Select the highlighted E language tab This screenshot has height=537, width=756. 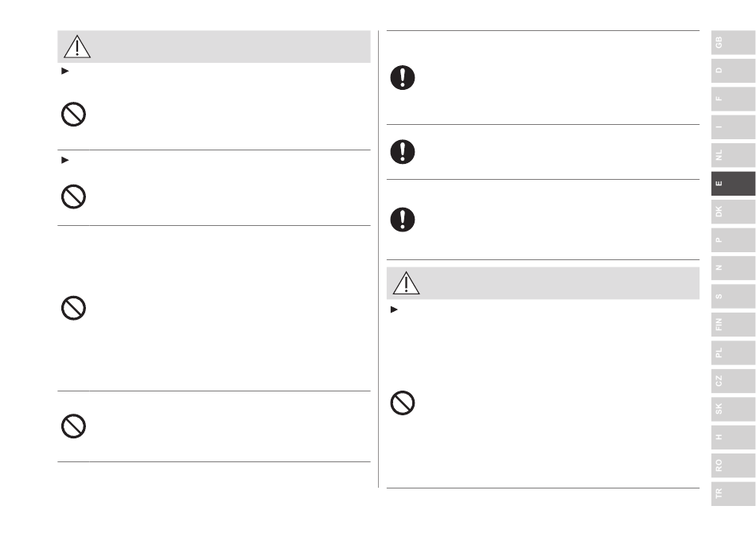click(x=733, y=183)
